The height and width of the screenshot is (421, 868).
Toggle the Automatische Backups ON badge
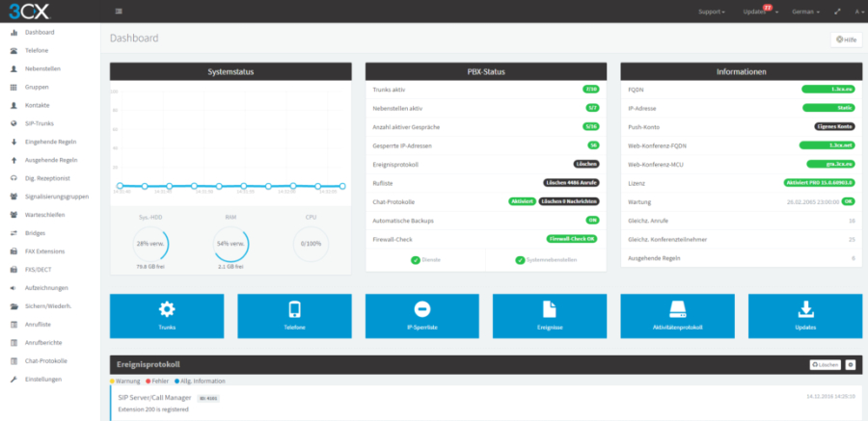tap(592, 221)
